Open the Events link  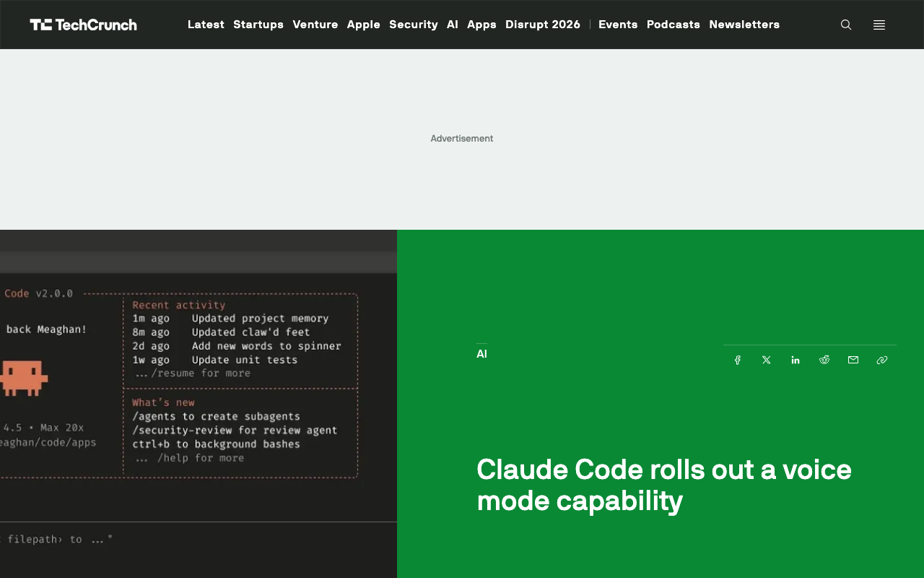618,25
